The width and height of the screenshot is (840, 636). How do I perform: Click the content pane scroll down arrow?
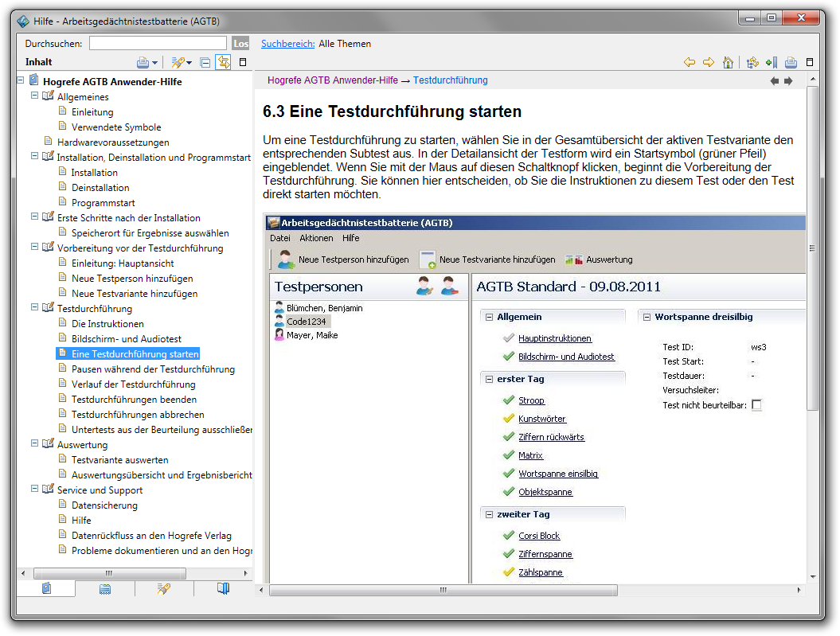(x=813, y=577)
